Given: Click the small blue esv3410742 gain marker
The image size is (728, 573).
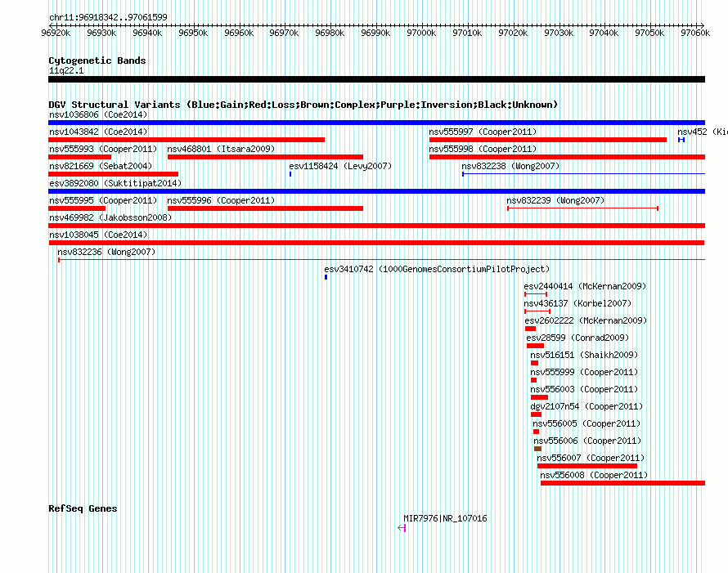Looking at the screenshot, I should click(326, 277).
